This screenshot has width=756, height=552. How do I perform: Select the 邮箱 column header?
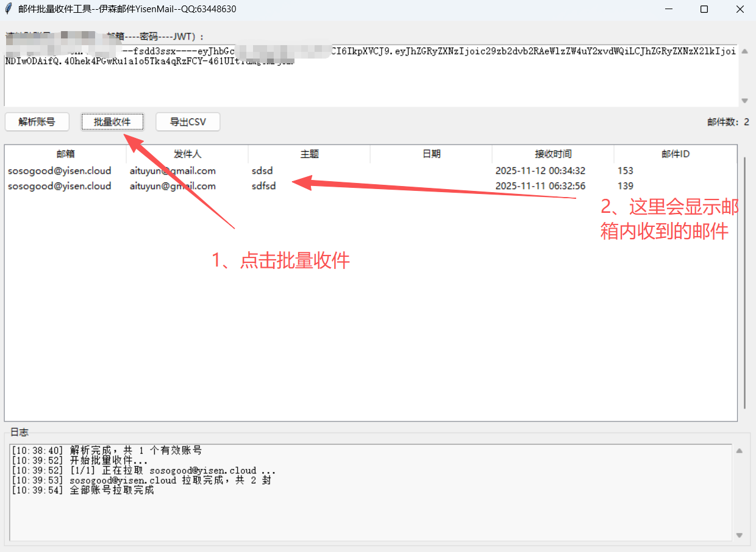(x=65, y=154)
